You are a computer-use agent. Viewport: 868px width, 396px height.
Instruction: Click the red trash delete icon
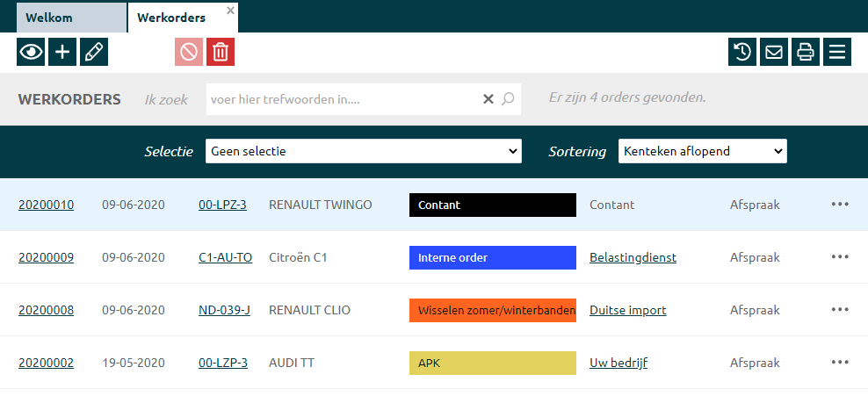click(221, 52)
